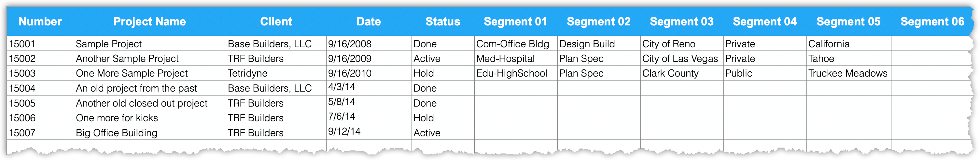Select the Tetridyne client cell
This screenshot has width=980, height=161.
(276, 73)
